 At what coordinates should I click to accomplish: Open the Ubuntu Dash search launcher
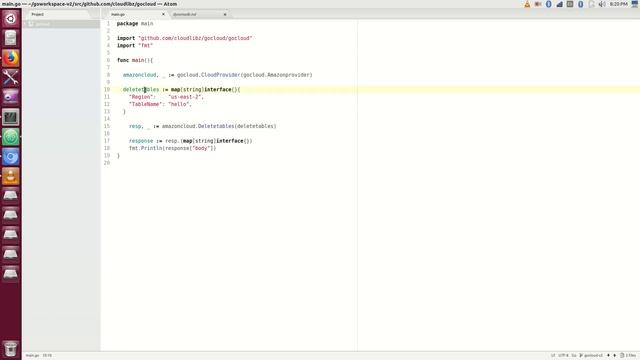coord(11,19)
